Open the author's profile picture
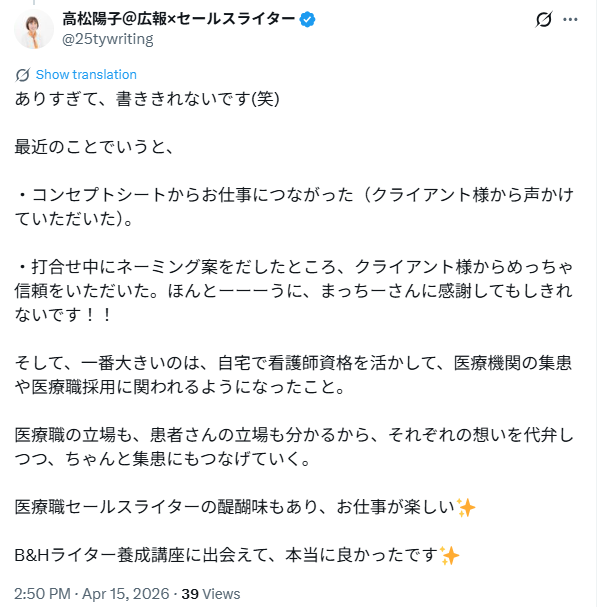The height and width of the screenshot is (607, 609). tap(34, 29)
